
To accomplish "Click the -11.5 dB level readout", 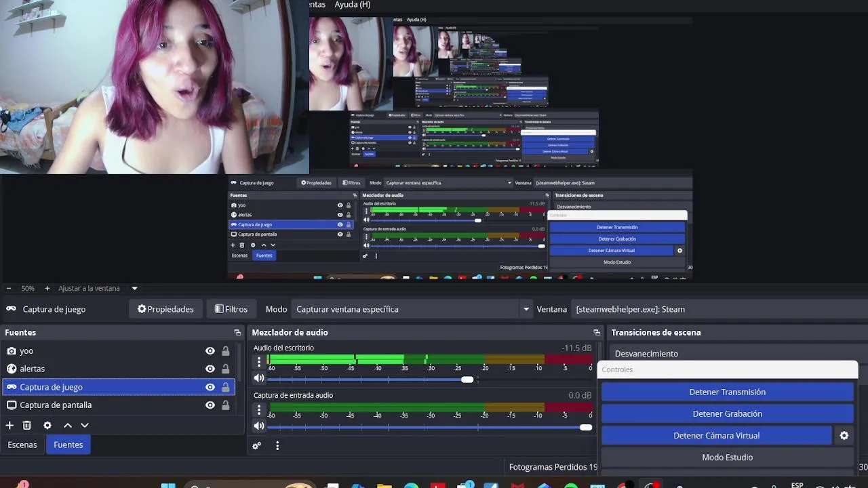I will [576, 348].
